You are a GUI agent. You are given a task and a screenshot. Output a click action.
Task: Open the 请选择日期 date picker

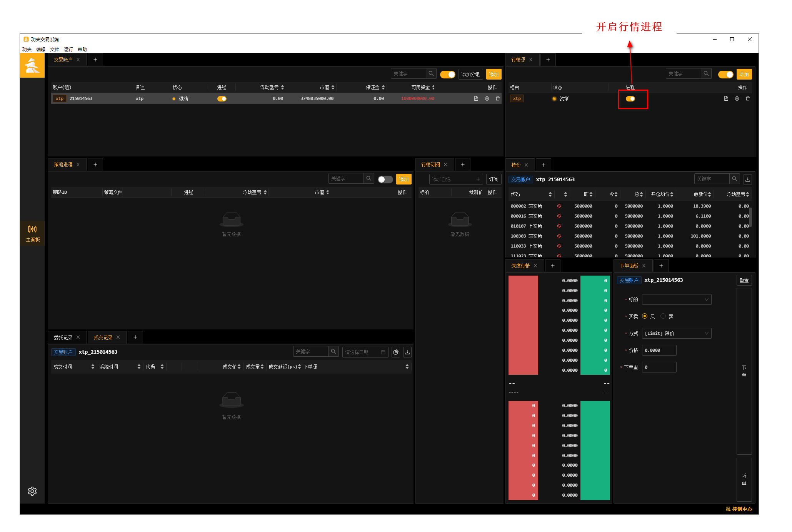tap(365, 352)
